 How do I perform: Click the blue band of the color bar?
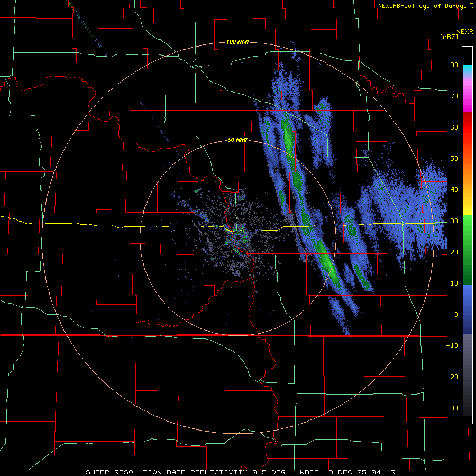[x=467, y=309]
